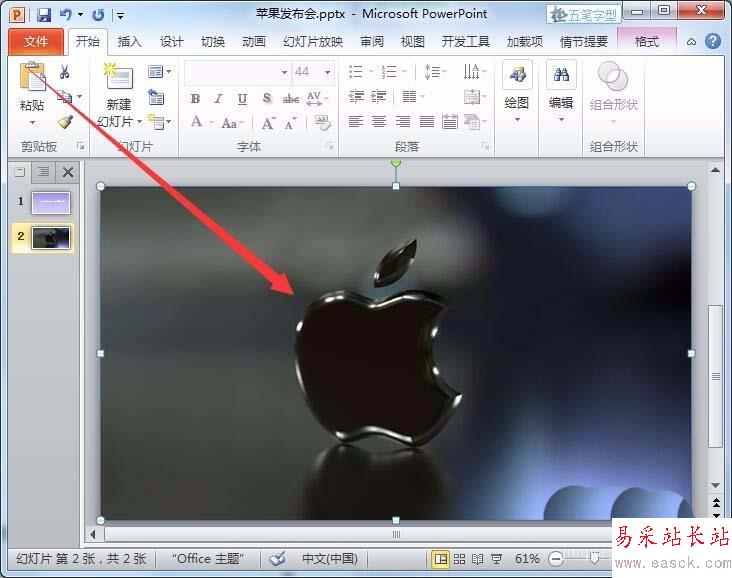Increase list indent level
The height and width of the screenshot is (578, 732).
tap(379, 97)
